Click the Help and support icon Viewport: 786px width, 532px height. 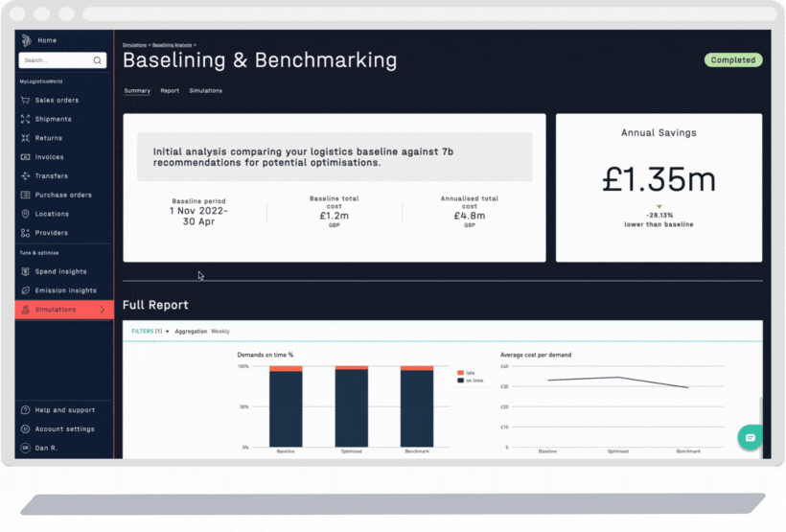point(25,410)
